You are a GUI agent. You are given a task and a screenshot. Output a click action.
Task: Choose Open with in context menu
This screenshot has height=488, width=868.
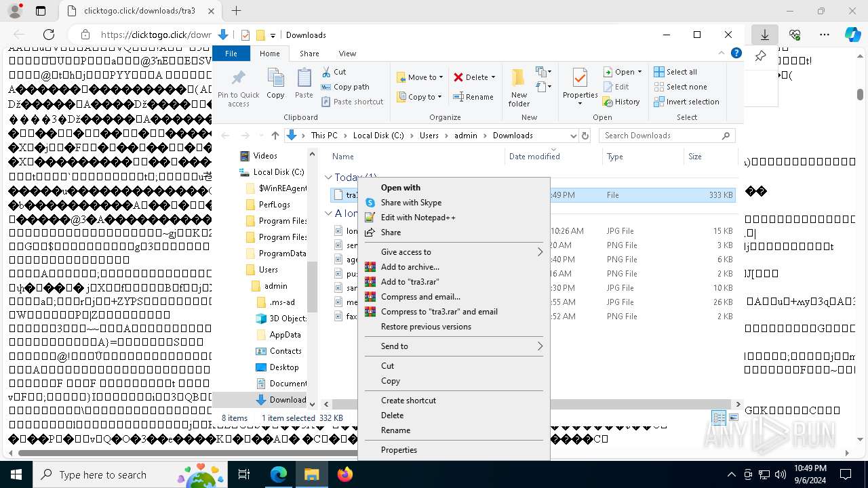coord(454,188)
